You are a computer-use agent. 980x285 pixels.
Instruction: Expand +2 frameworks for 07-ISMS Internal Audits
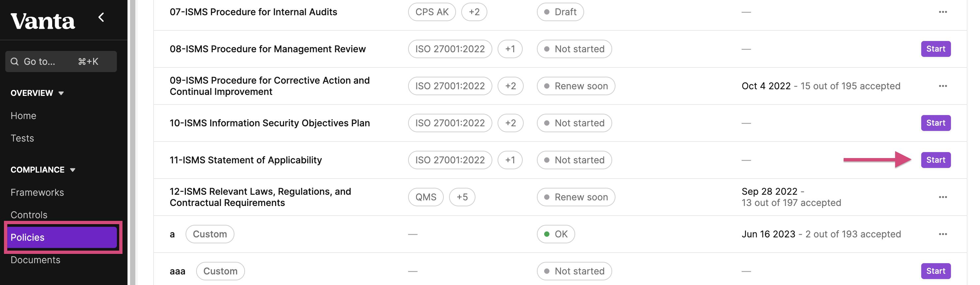(x=474, y=12)
